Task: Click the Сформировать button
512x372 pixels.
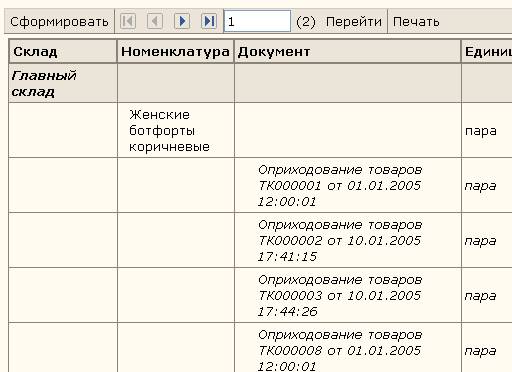Action: click(59, 22)
